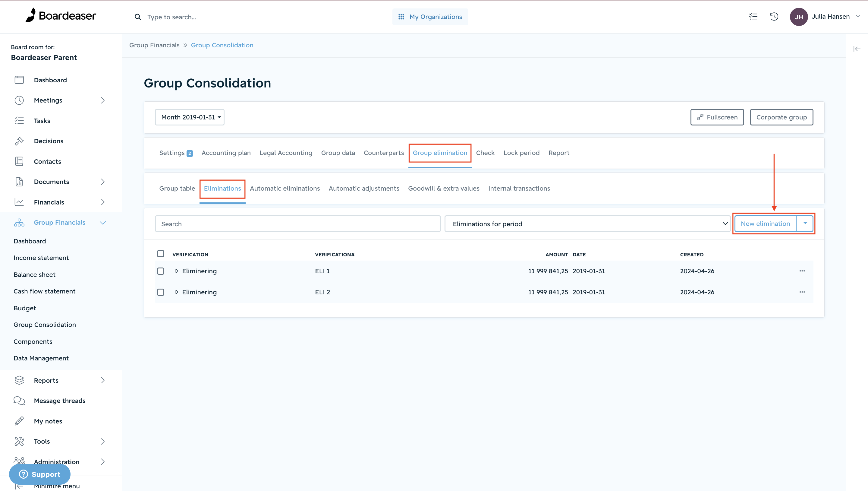This screenshot has width=868, height=491.
Task: Expand the ELI 2 Eliminering row
Action: point(177,292)
